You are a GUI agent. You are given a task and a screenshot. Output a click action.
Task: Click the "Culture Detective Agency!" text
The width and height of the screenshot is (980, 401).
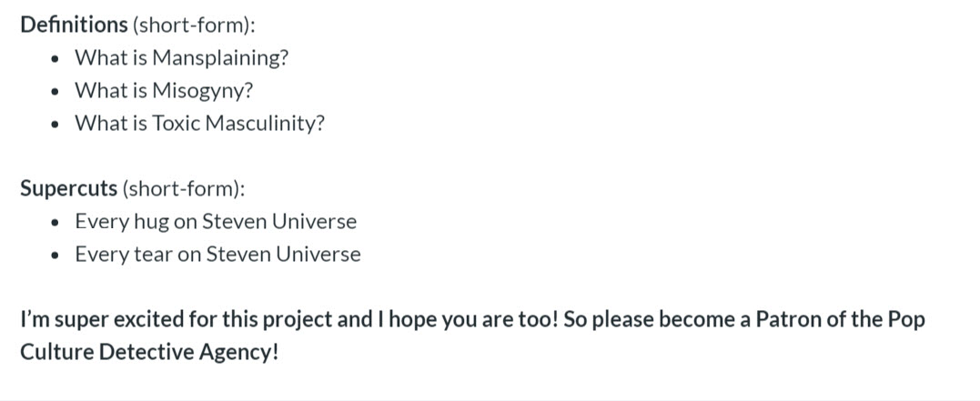149,353
